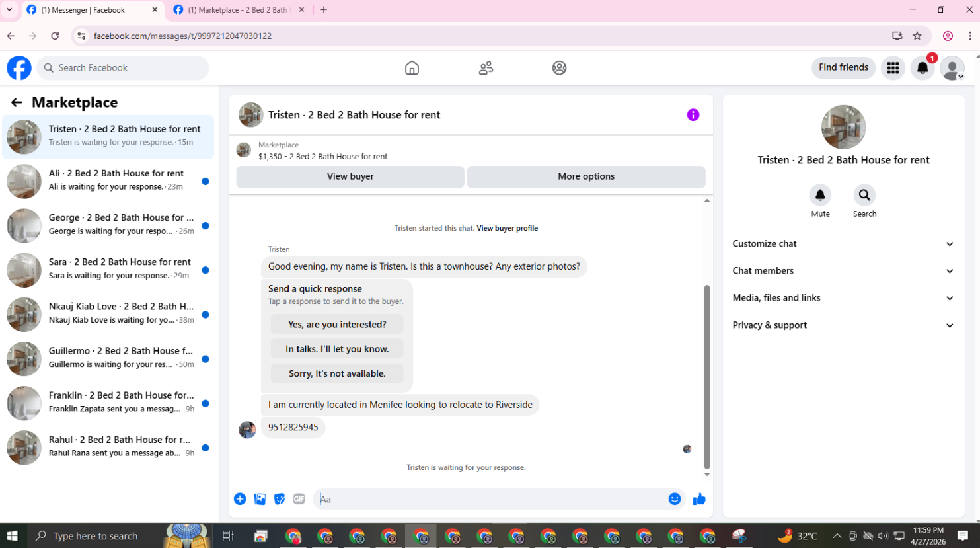This screenshot has height=548, width=980.
Task: Switch to Marketplace 2 Bed 2 Bath tab
Action: click(x=239, y=10)
